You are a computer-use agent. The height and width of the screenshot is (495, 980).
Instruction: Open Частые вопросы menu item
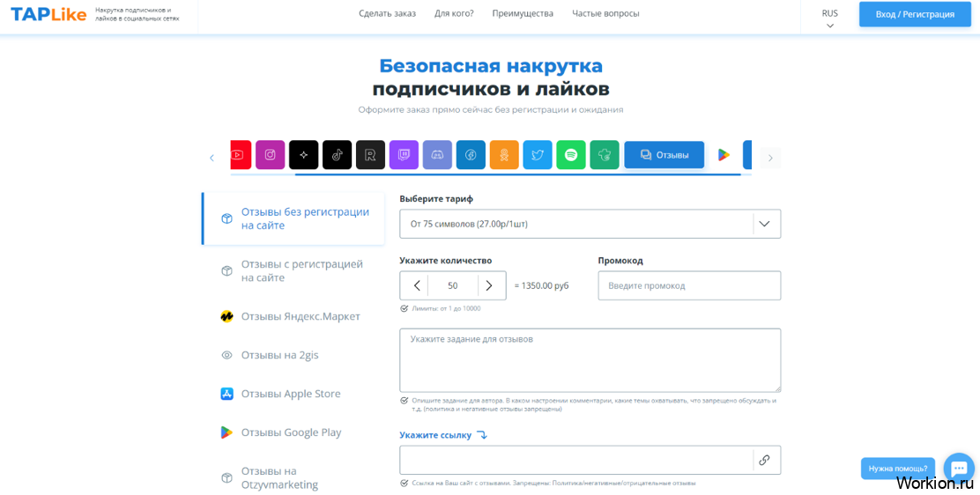point(605,14)
